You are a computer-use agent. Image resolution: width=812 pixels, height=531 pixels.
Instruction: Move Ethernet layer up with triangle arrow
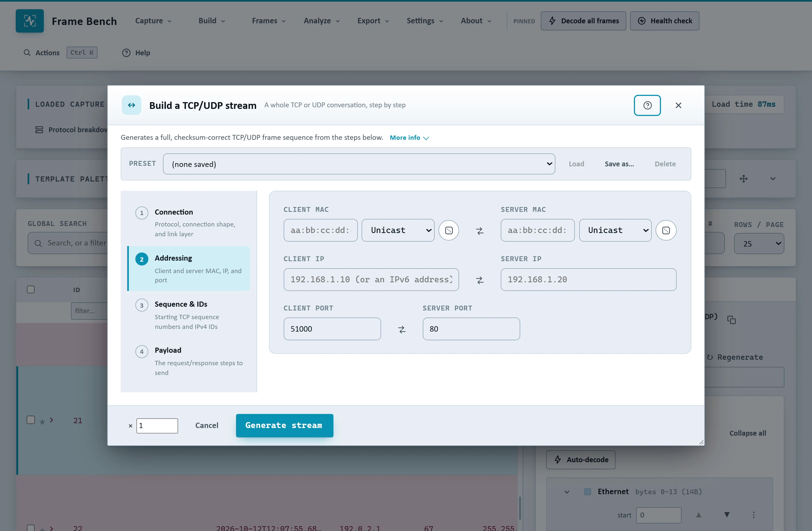pyautogui.click(x=698, y=514)
